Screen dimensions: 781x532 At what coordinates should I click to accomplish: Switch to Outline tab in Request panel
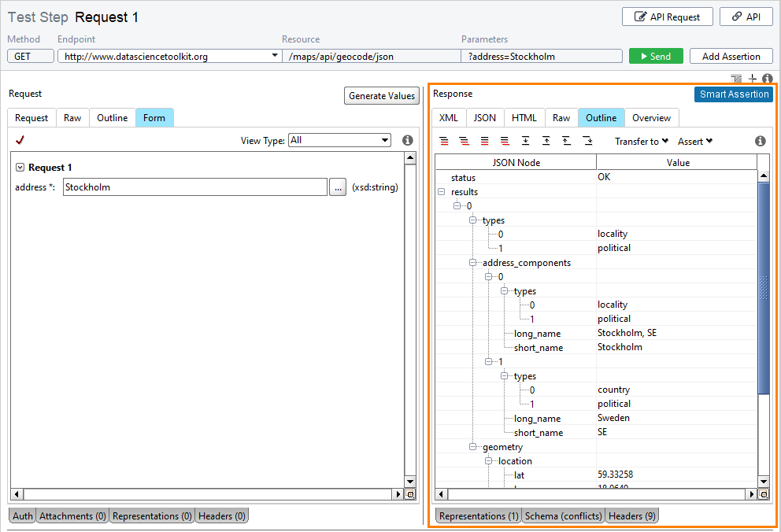[x=112, y=118]
